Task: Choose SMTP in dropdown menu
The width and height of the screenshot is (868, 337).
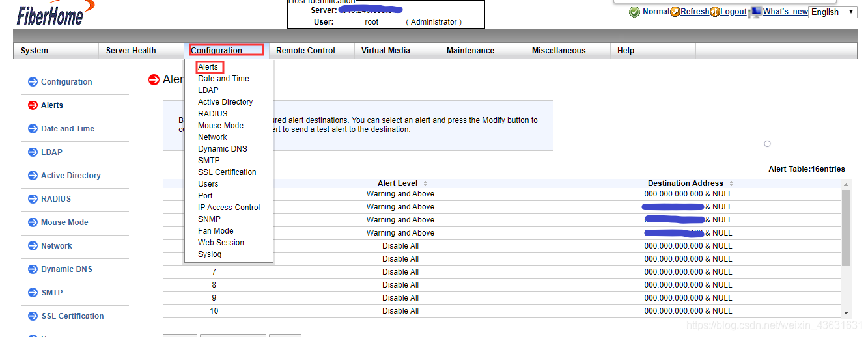Action: (x=209, y=161)
